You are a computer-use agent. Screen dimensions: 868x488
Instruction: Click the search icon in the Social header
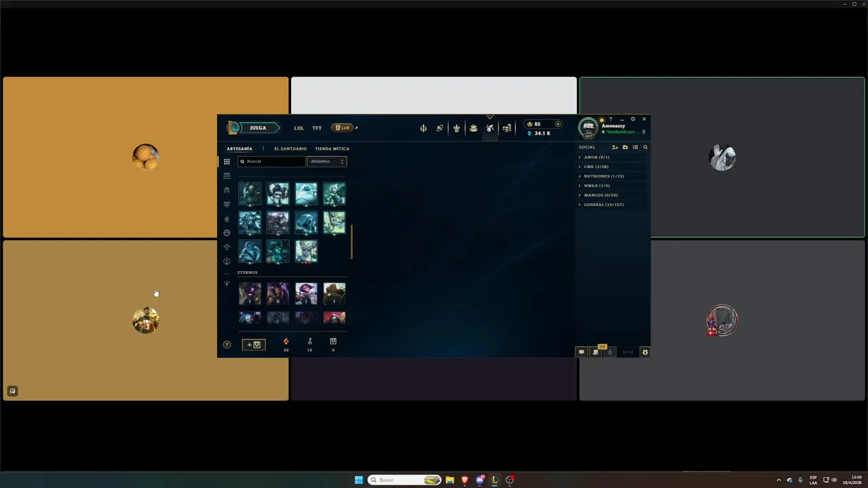645,147
